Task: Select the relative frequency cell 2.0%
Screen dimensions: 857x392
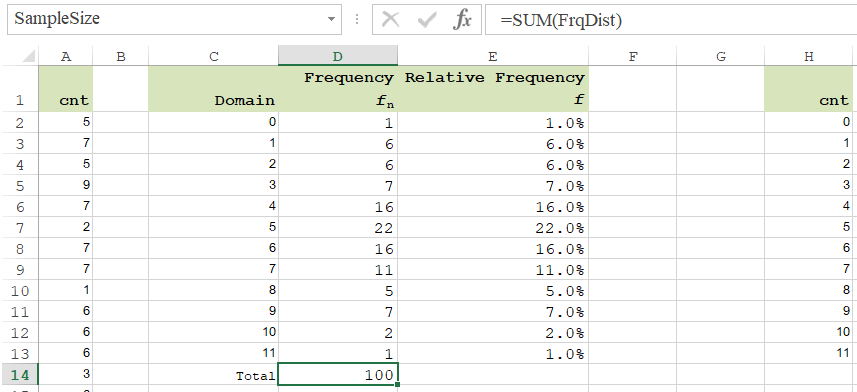Action: click(493, 332)
